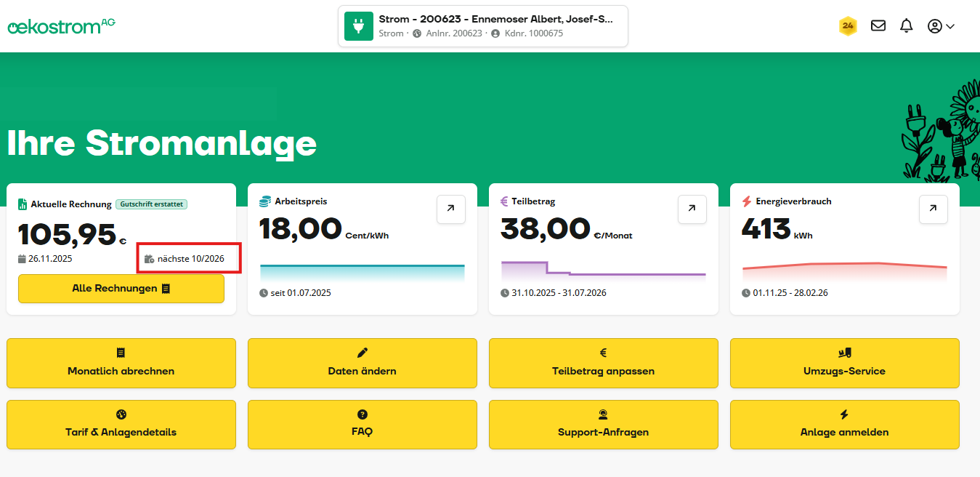Click the 01.11.25 - 28.02.26 period
980x477 pixels.
pyautogui.click(x=790, y=293)
